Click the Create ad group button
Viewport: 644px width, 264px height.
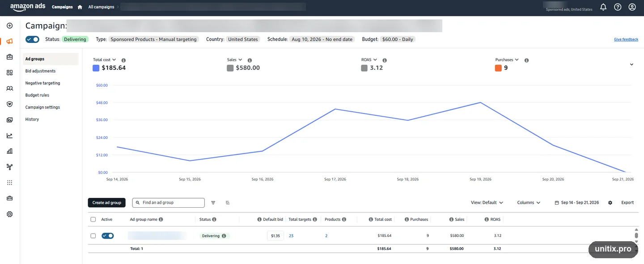[107, 203]
